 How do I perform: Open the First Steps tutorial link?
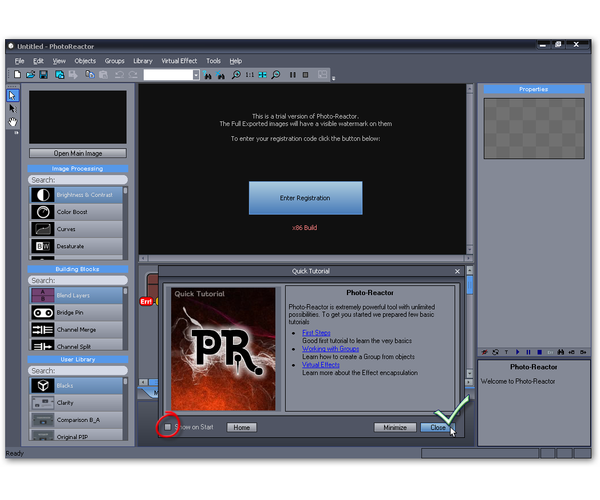click(316, 333)
